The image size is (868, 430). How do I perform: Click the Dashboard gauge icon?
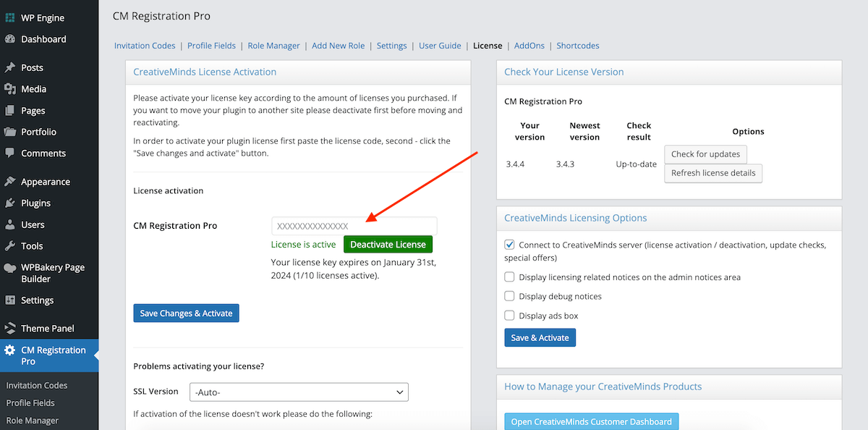tap(10, 39)
